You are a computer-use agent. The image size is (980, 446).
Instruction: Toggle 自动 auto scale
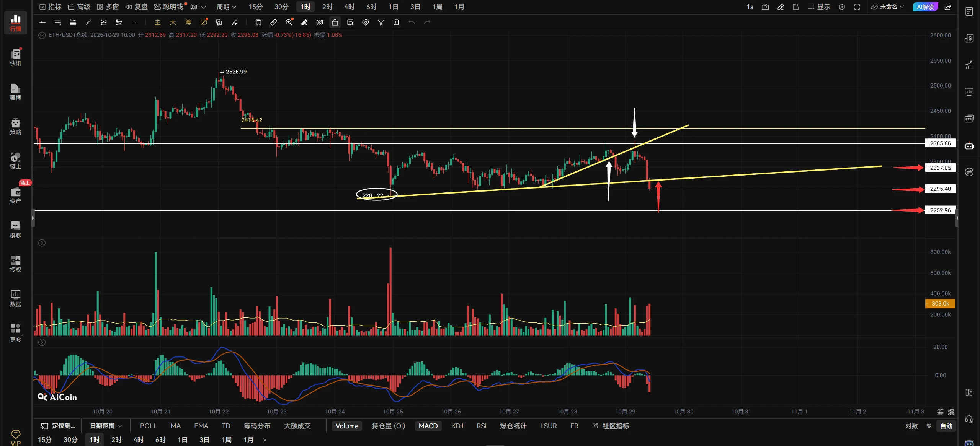tap(946, 426)
